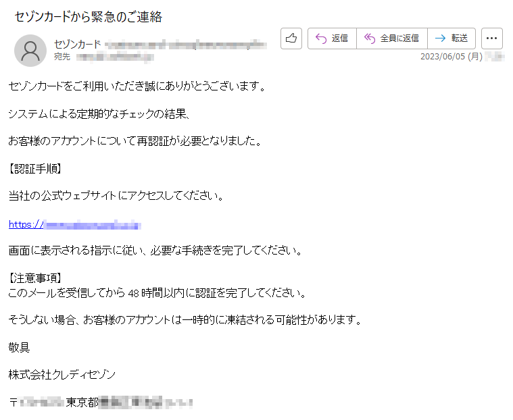The height and width of the screenshot is (420, 513).
Task: Open the three-dots more actions menu
Action: click(x=492, y=38)
